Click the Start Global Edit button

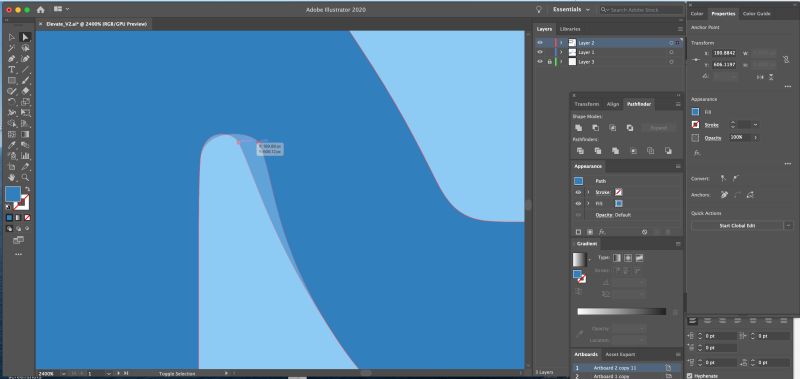tap(737, 225)
